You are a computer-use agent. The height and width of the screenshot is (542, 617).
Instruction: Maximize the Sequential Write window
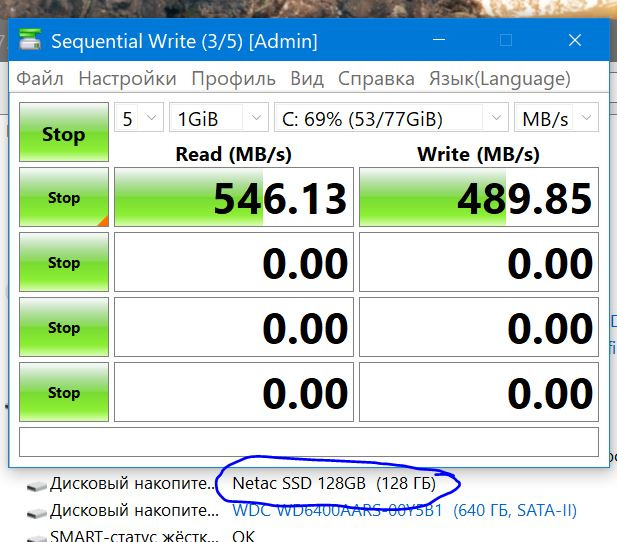(x=506, y=41)
